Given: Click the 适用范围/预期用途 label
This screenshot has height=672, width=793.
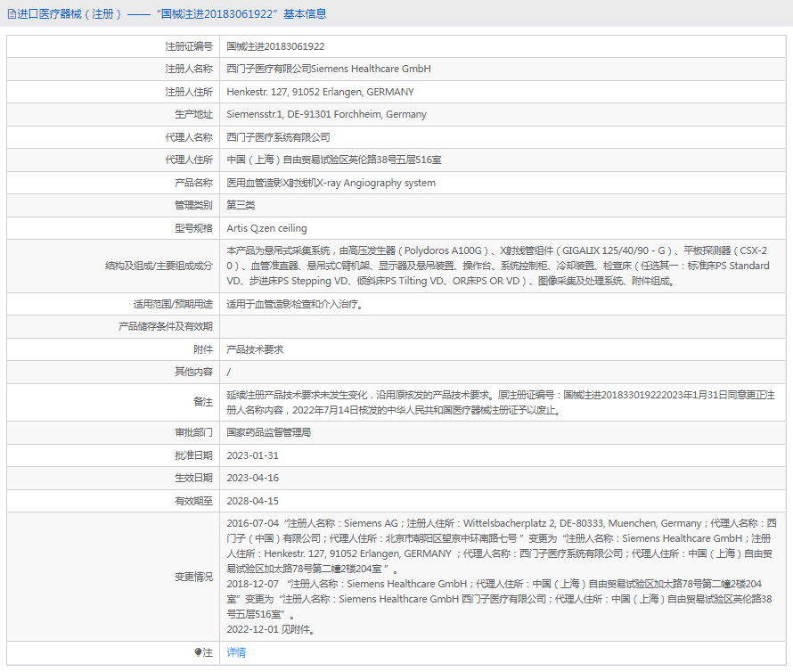Looking at the screenshot, I should click(173, 304).
